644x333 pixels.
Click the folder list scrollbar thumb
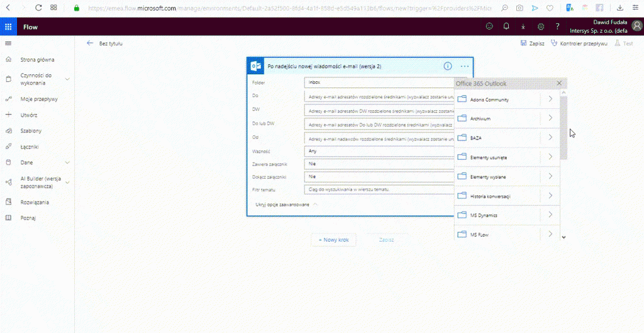(x=564, y=127)
